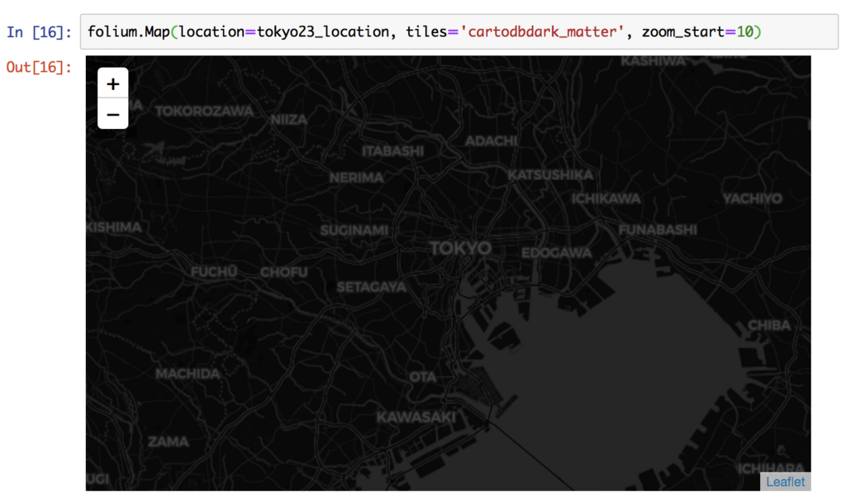The height and width of the screenshot is (504, 846).
Task: Click the FUCHŪ map label
Action: click(214, 272)
